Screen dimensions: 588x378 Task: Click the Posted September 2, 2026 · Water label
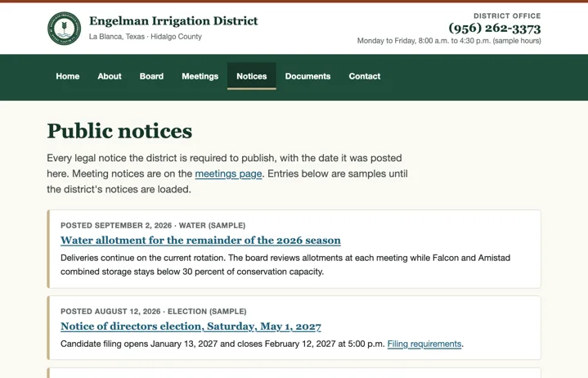tap(153, 225)
